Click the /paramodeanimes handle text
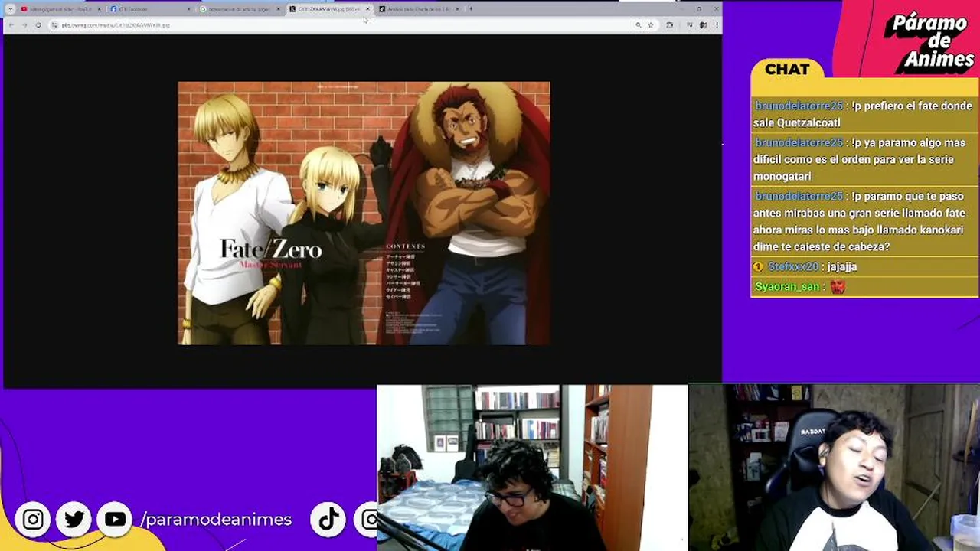This screenshot has width=980, height=551. (216, 520)
